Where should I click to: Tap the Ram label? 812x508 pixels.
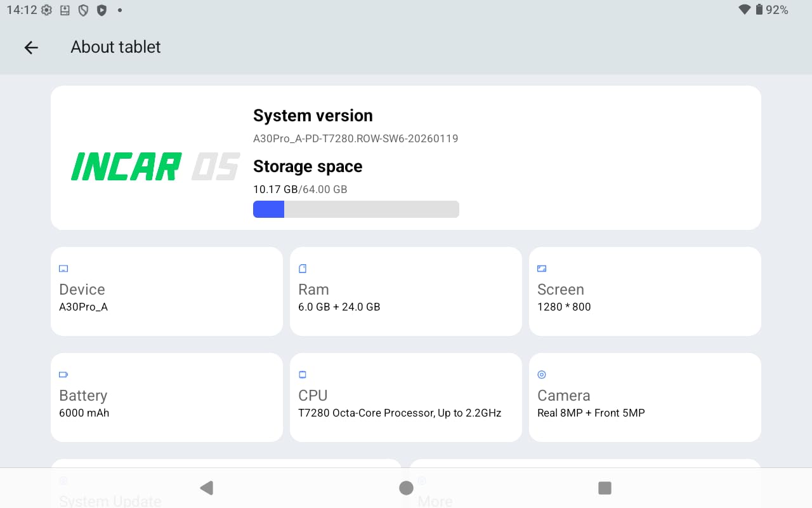click(313, 290)
